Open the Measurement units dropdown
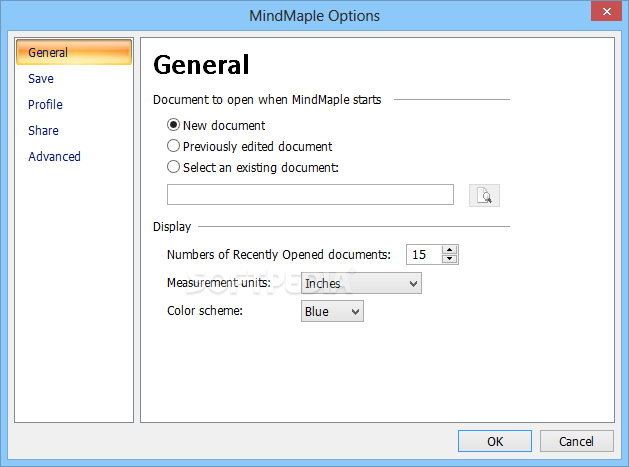Image resolution: width=629 pixels, height=467 pixels. [x=361, y=283]
